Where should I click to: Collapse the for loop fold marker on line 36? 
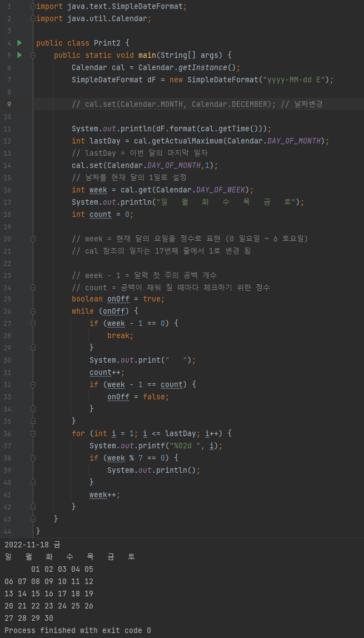coord(33,433)
